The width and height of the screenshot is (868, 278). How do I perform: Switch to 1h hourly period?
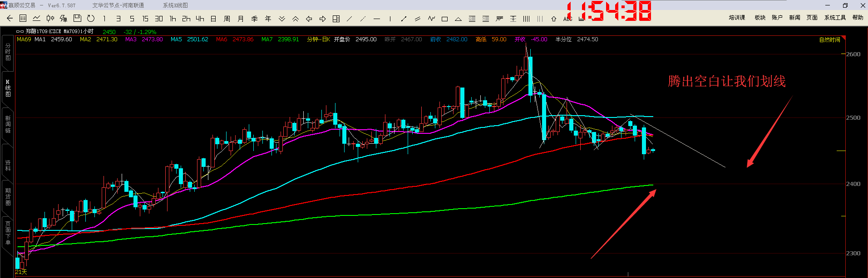pos(173,19)
